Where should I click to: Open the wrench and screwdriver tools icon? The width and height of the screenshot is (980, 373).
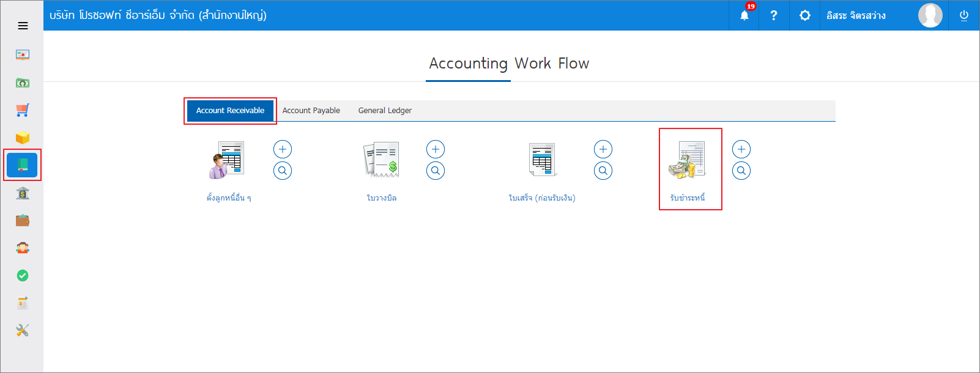point(23,331)
